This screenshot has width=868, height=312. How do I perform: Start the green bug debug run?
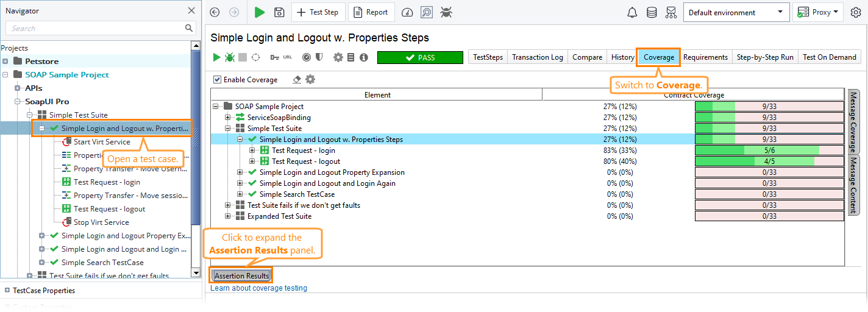[x=230, y=57]
